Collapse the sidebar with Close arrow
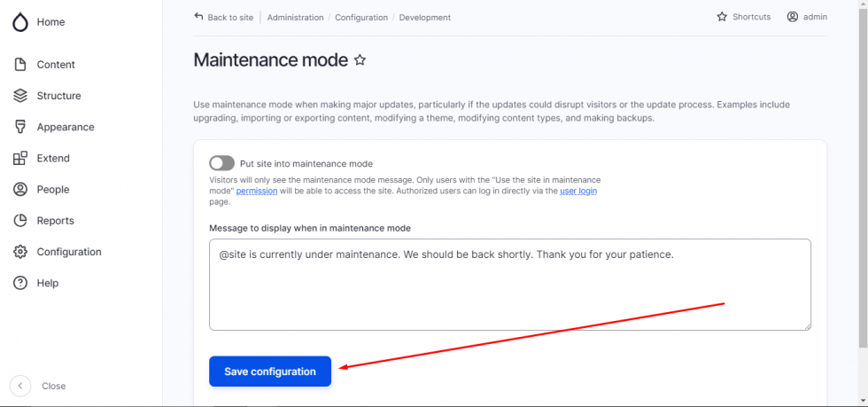 tap(21, 386)
